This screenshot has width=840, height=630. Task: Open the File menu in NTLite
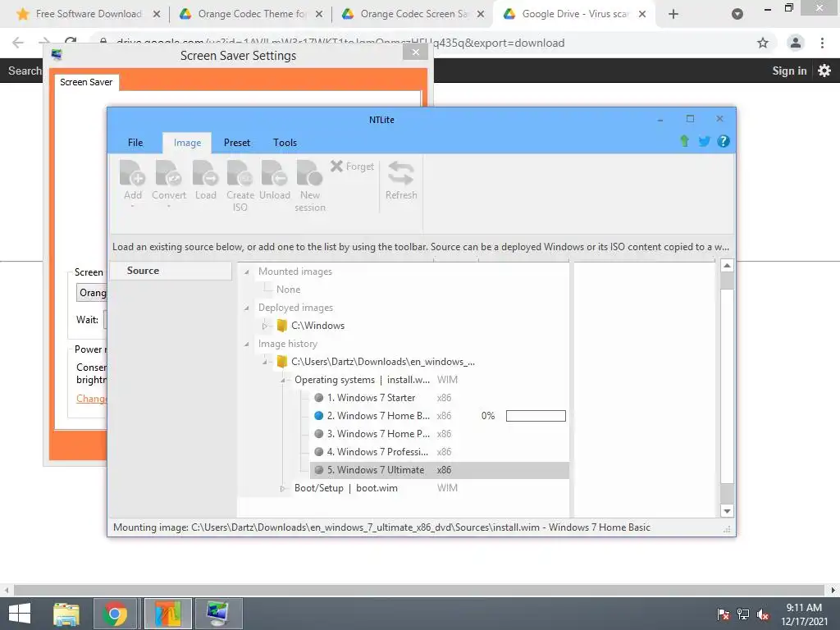pyautogui.click(x=135, y=143)
